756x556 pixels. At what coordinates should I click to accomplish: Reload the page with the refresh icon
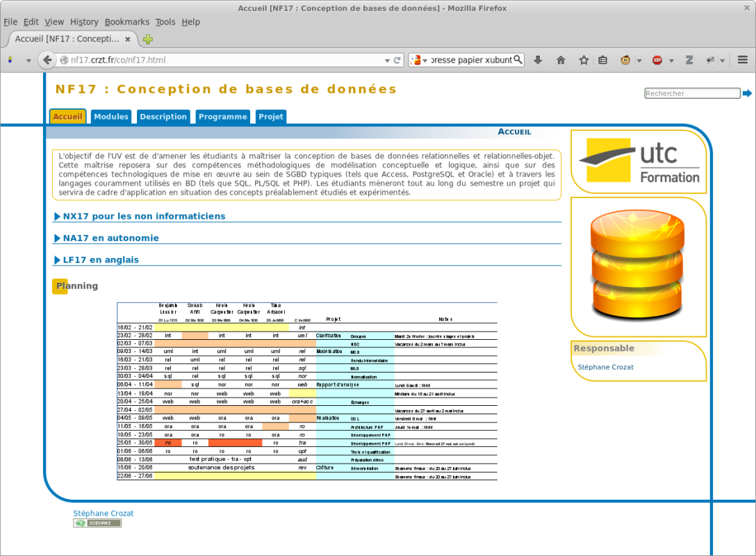pyautogui.click(x=397, y=60)
